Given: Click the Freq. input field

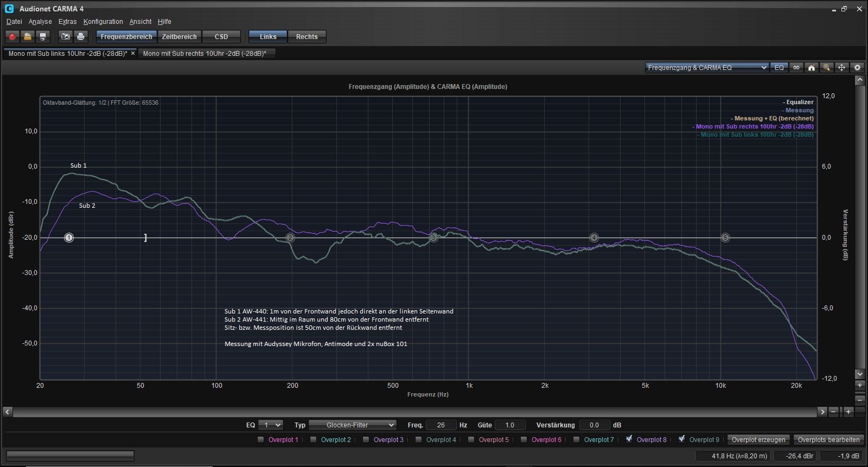Looking at the screenshot, I should [441, 425].
